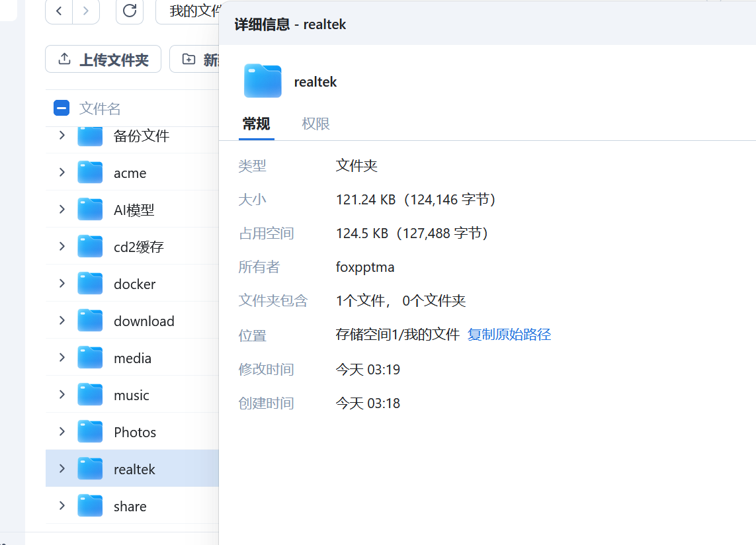Select the docker folder name
The width and height of the screenshot is (756, 545).
tap(134, 284)
